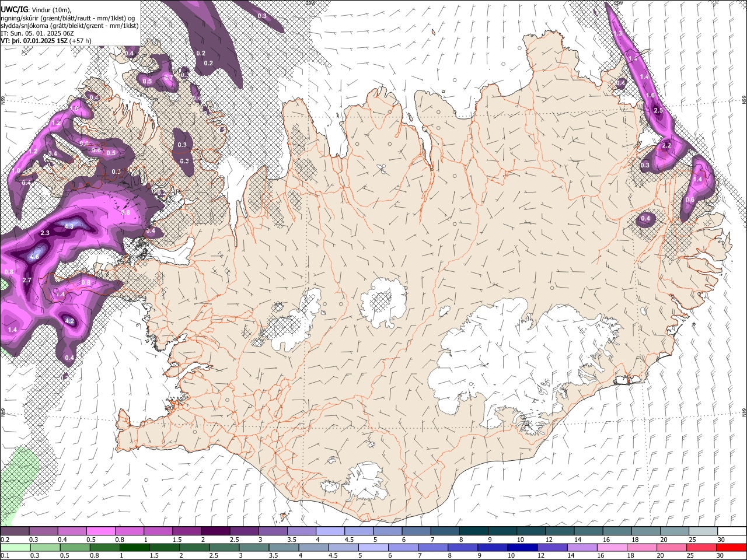The width and height of the screenshot is (747, 560).
Task: Select the 5–6 periwinkle swatch on rain scale
Action: click(374, 547)
